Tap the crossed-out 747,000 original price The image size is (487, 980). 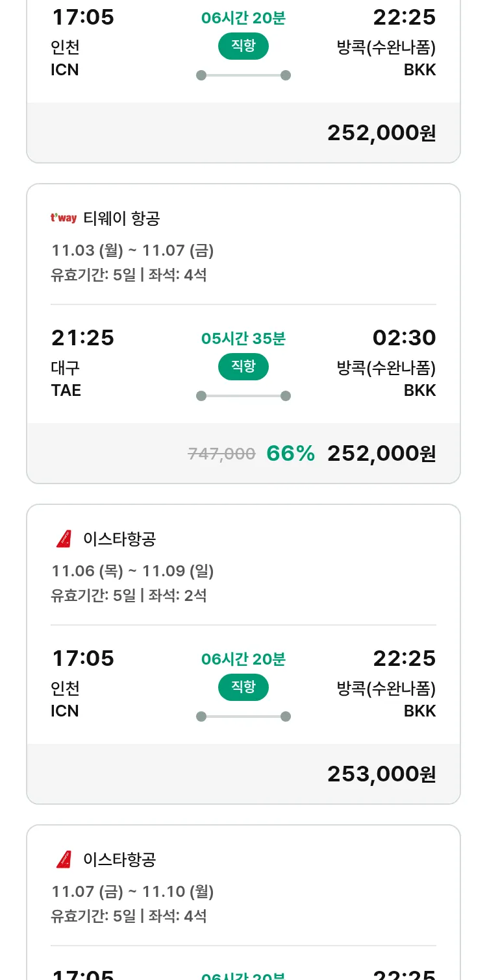click(221, 454)
